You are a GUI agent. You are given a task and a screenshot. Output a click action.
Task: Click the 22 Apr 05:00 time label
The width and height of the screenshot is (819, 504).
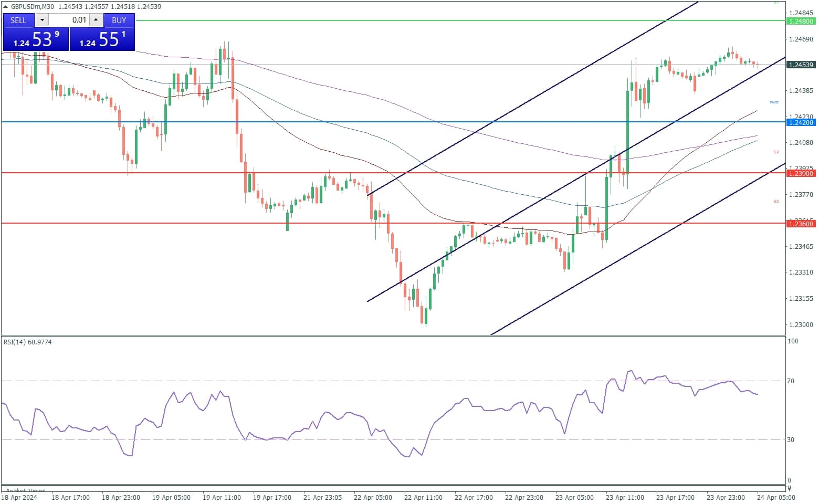(x=373, y=497)
